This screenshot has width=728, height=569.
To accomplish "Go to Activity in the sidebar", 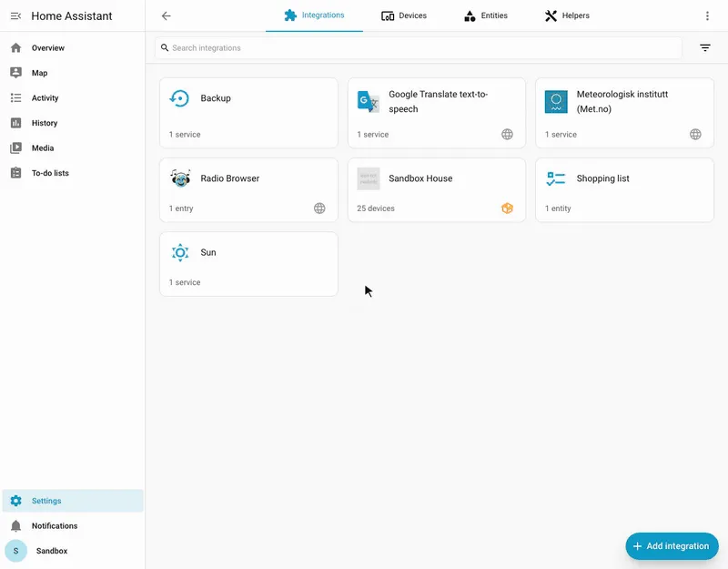I will click(73, 98).
